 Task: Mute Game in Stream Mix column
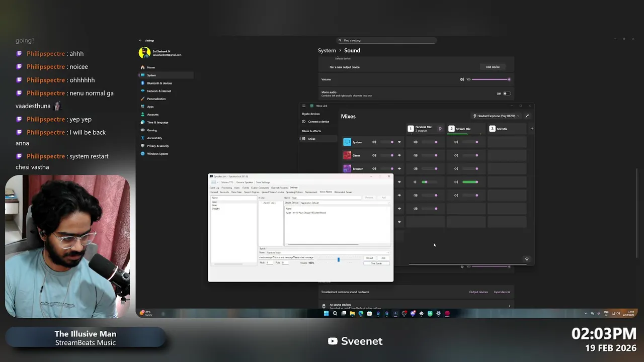pyautogui.click(x=456, y=155)
